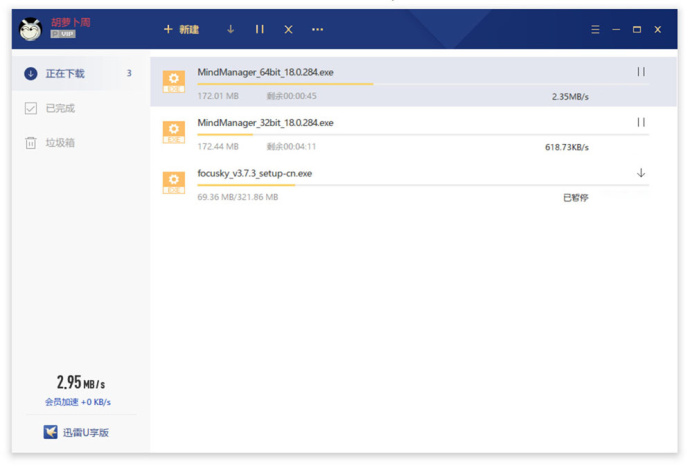The image size is (690, 468).
Task: Open more options three-dots menu
Action: click(317, 29)
